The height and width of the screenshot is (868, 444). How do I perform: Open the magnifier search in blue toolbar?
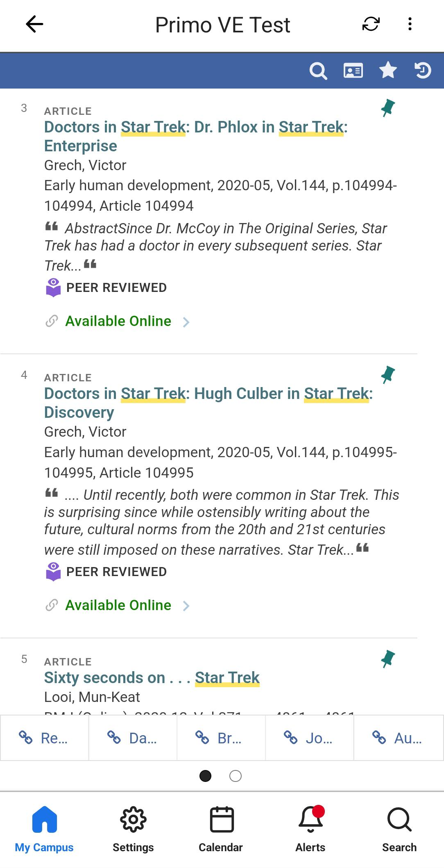click(x=318, y=71)
